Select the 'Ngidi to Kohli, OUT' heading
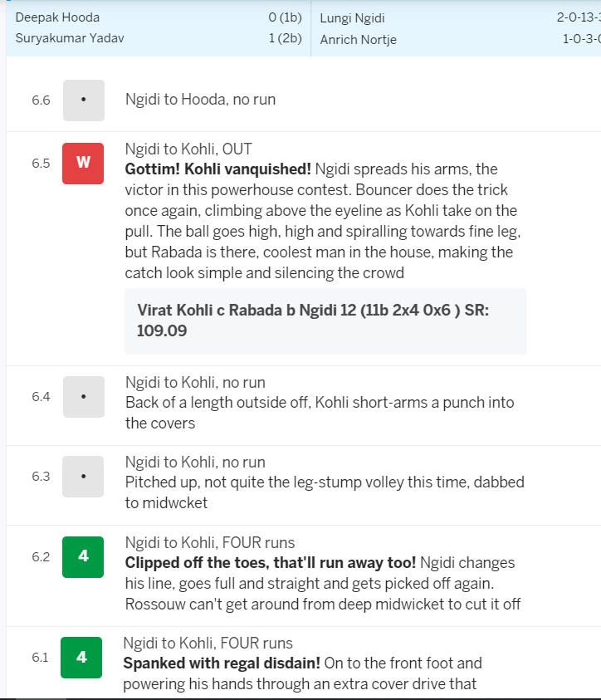 click(188, 149)
